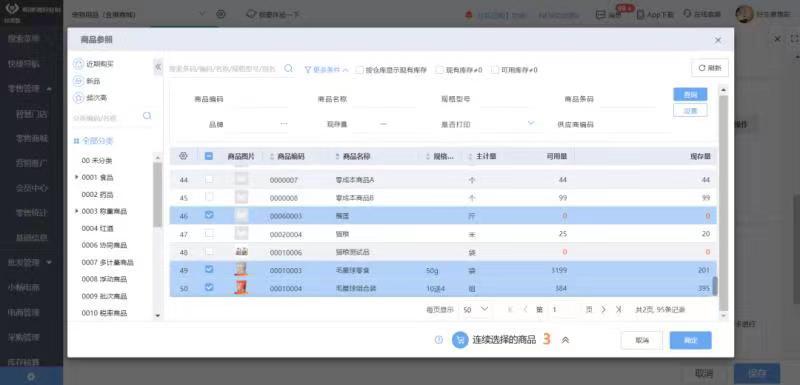The width and height of the screenshot is (800, 385).
Task: Select 全部分类 in category tree
Action: (x=93, y=140)
